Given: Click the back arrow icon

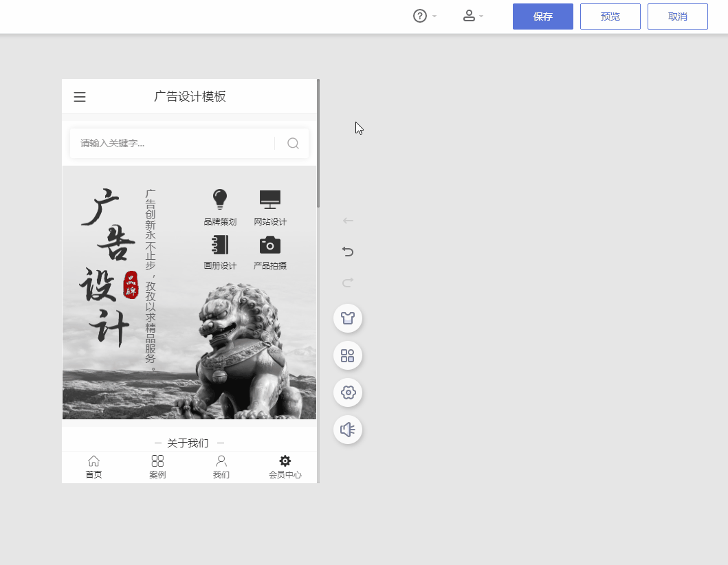Looking at the screenshot, I should tap(348, 221).
